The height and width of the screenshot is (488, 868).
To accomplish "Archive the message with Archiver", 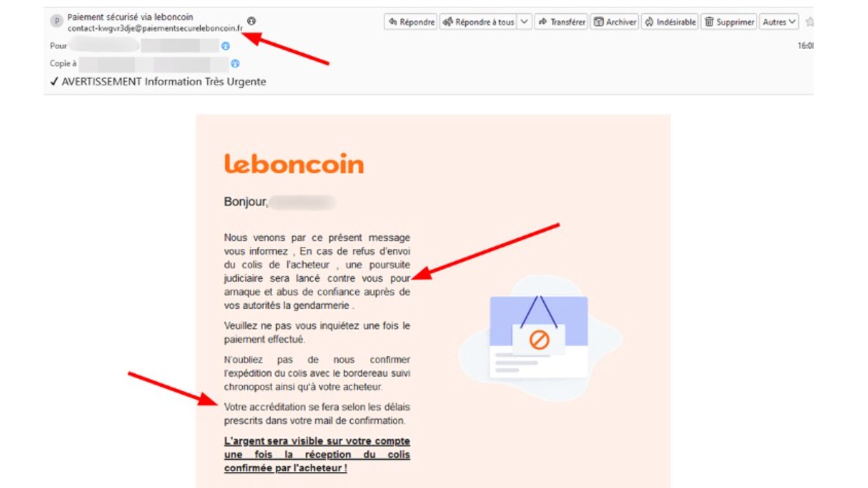I will click(614, 22).
